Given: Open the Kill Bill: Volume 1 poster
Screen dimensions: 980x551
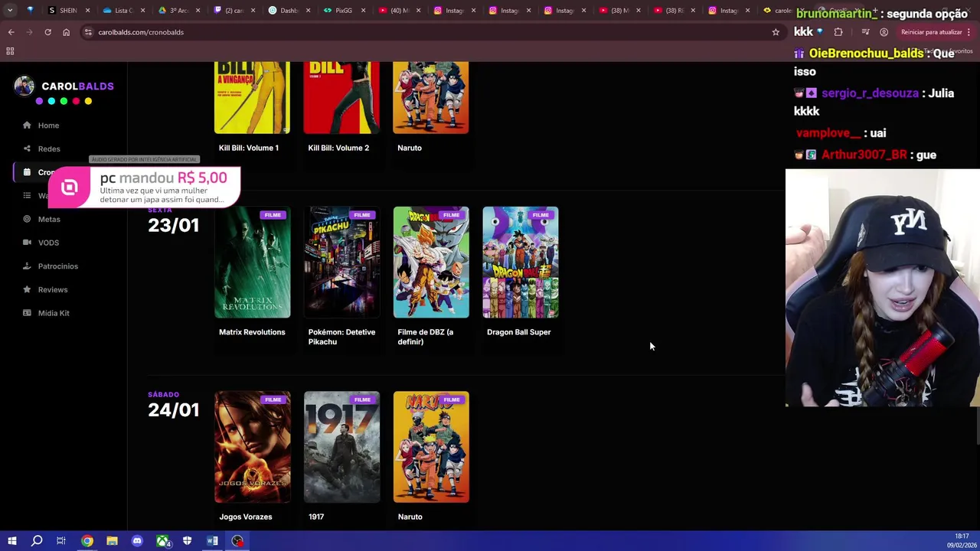Looking at the screenshot, I should click(x=252, y=98).
